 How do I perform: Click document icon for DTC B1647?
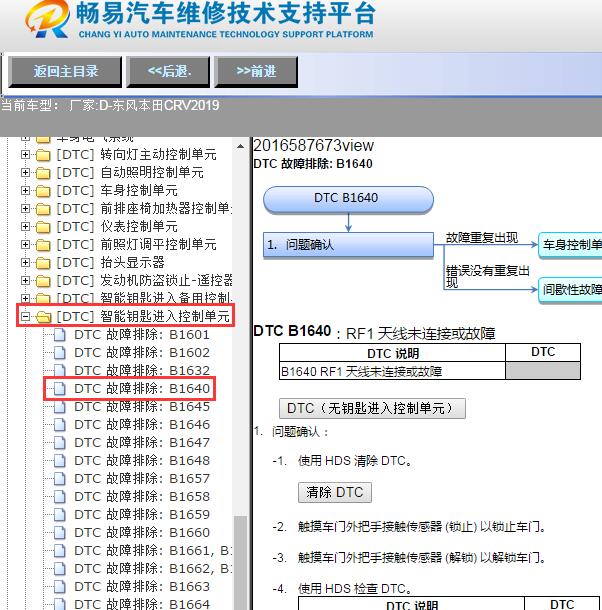[60, 442]
